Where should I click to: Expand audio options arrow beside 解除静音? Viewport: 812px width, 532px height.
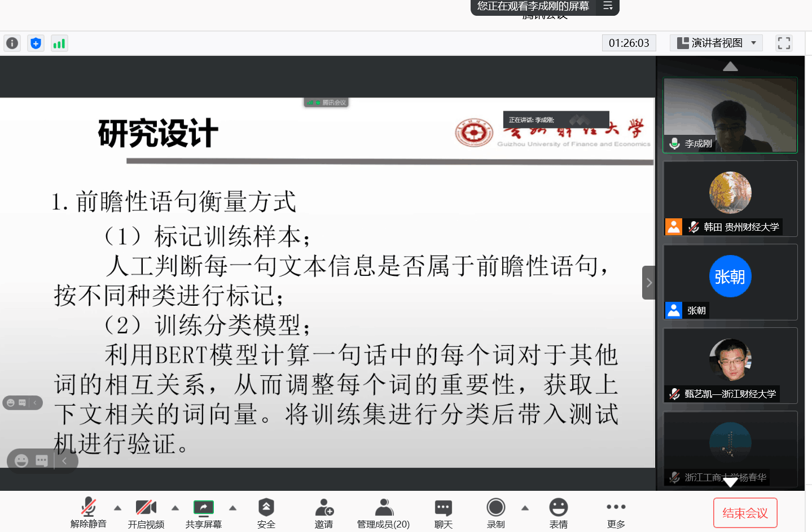point(117,508)
